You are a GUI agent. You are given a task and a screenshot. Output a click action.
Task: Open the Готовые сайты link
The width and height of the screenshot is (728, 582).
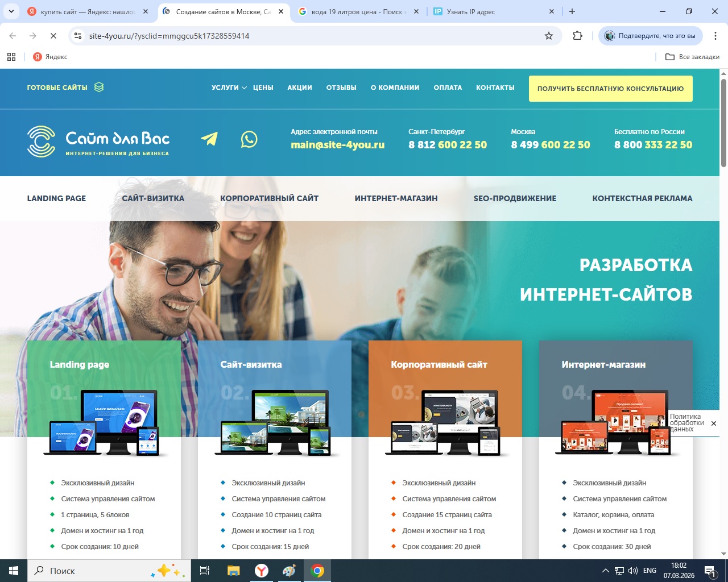coord(57,88)
